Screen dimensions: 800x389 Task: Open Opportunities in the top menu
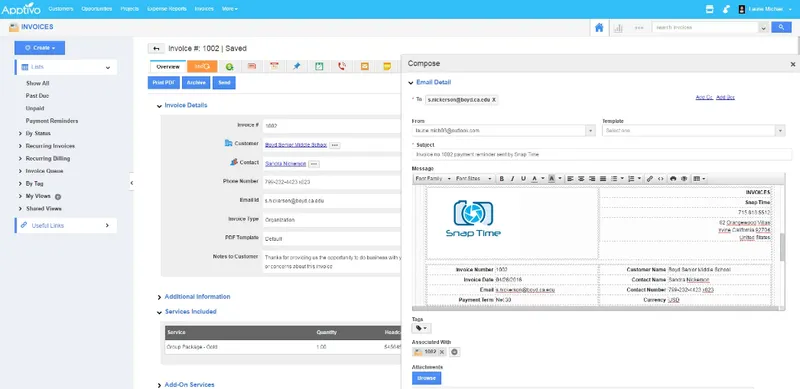[x=96, y=9]
